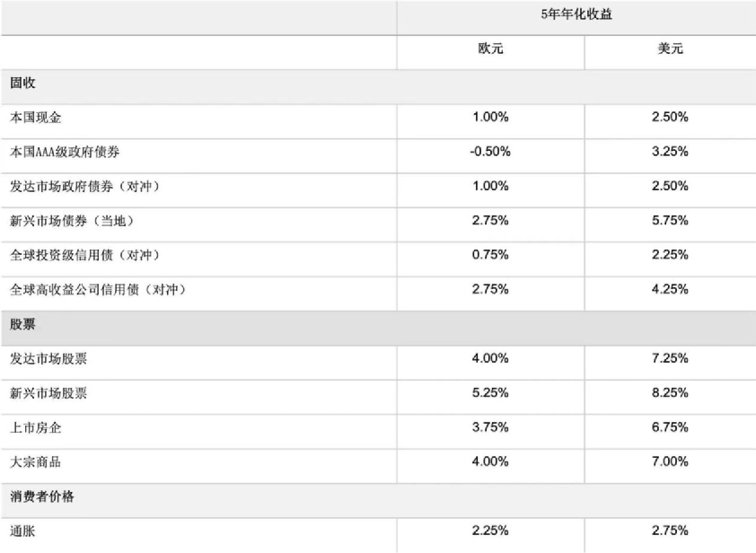The width and height of the screenshot is (756, 553).
Task: Click the 5年年化收益 header cell
Action: point(576,15)
